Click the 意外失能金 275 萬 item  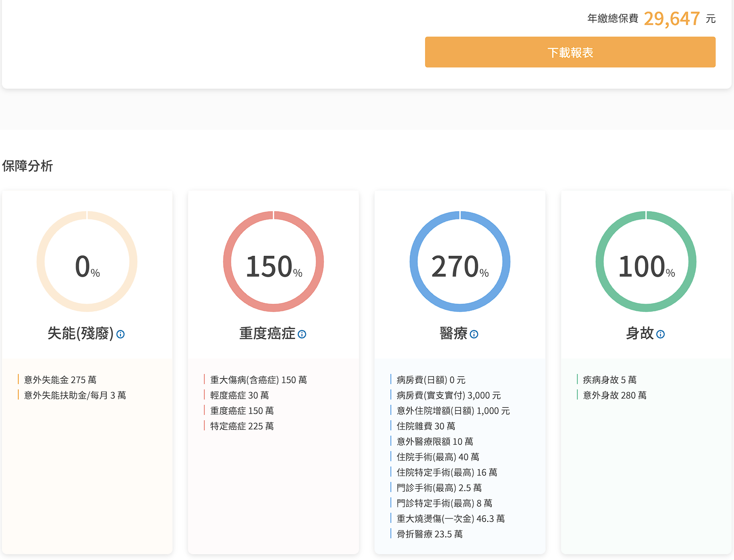point(60,380)
